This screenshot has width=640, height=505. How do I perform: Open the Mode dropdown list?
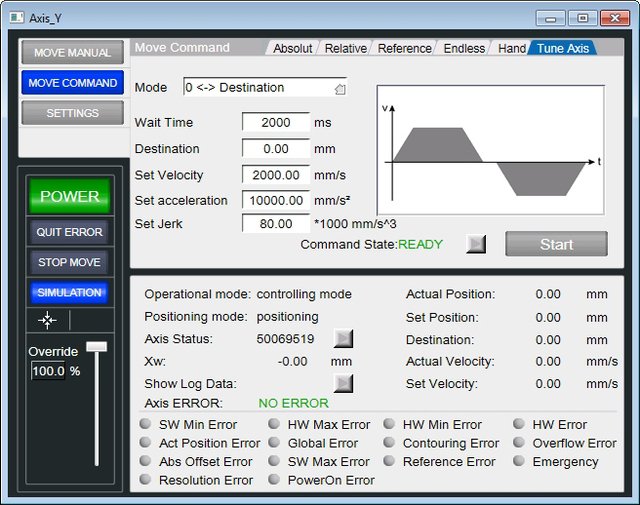point(265,87)
